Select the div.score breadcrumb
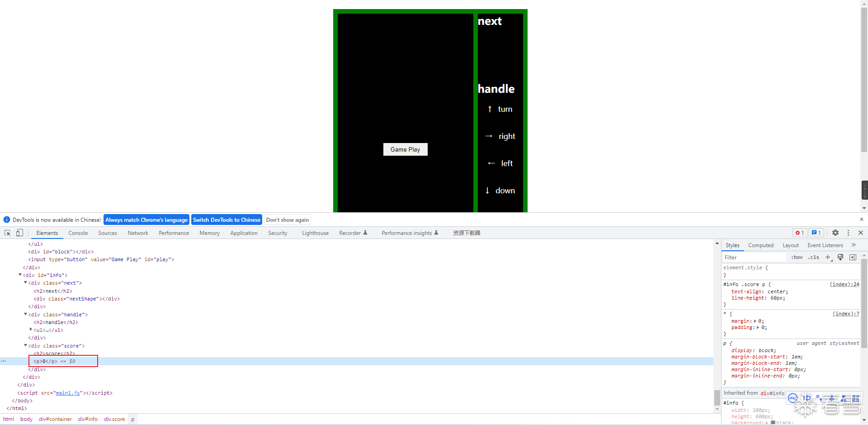The image size is (868, 425). 114,419
